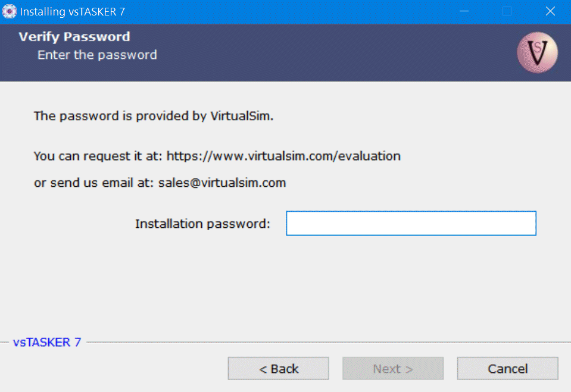Click the blue vsTASKER 7 footer label
571x392 pixels.
tap(47, 343)
